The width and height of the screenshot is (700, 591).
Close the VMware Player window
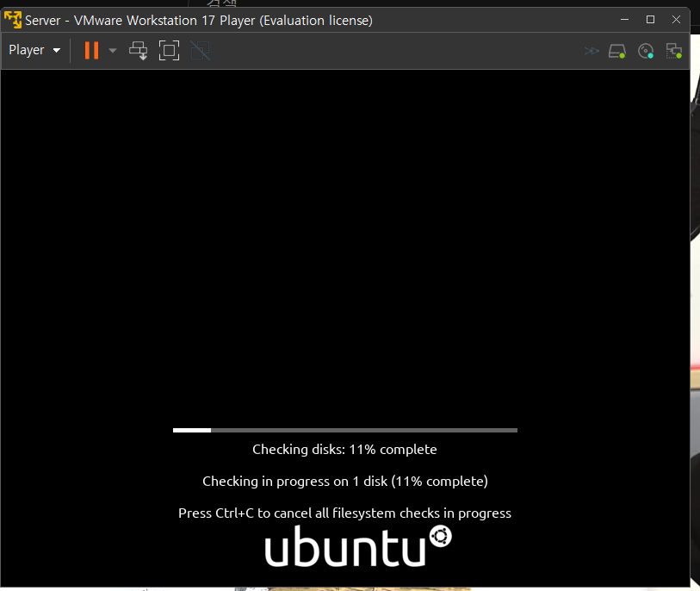pos(677,20)
